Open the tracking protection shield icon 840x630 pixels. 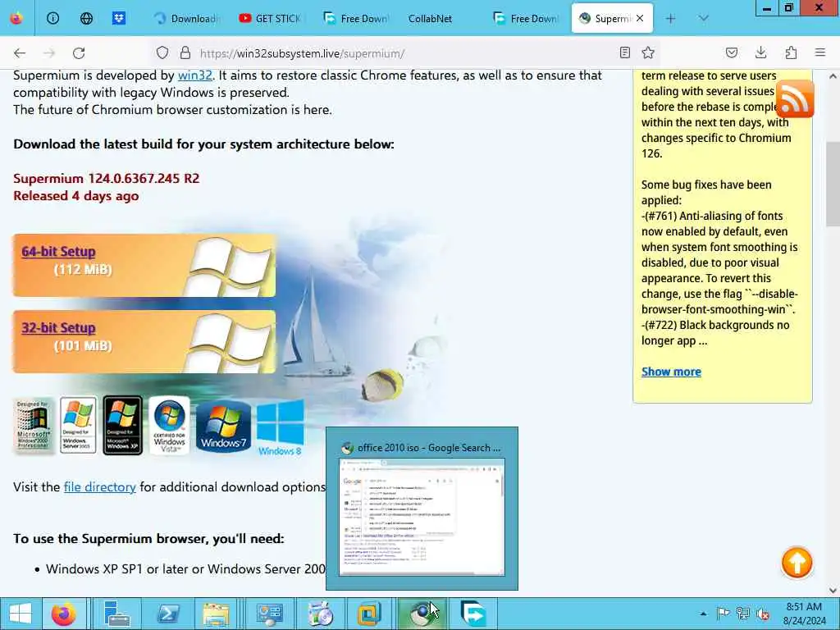162,52
